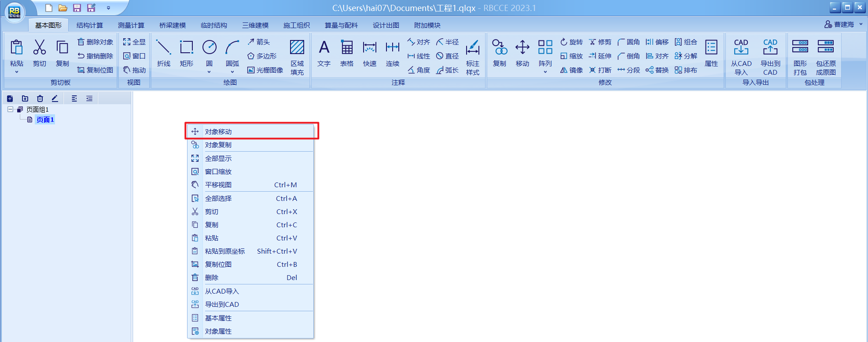Open the dropdown arrow under 圆 tool
Viewport: 868px width, 342px height.
click(x=209, y=72)
